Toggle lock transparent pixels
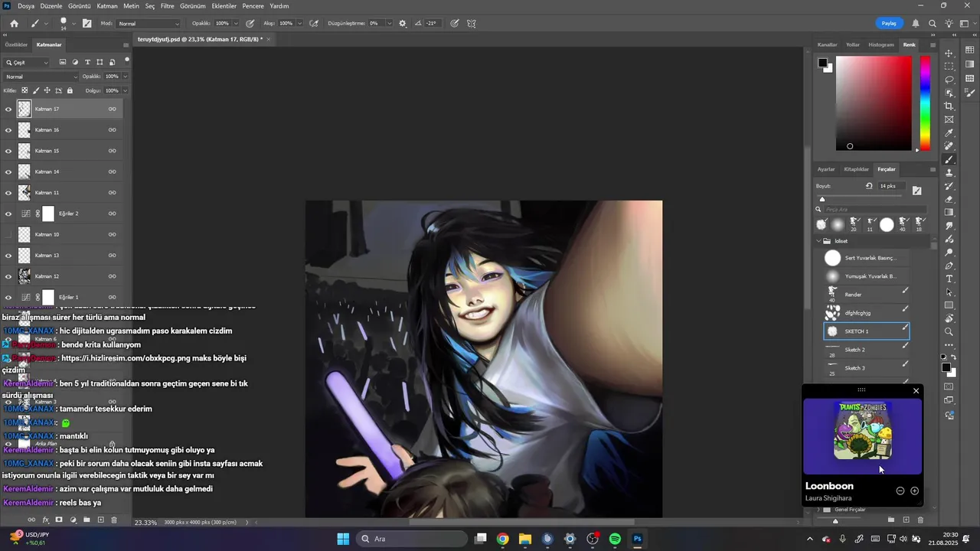The image size is (980, 551). pos(24,90)
